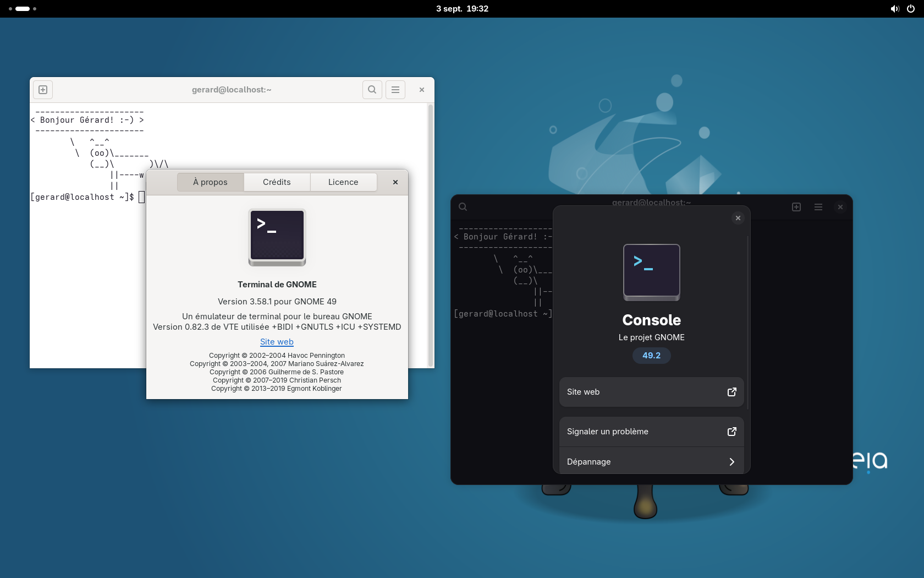924x578 pixels.
Task: Click the Guilherme de S. Pastore copyright line
Action: click(x=277, y=372)
